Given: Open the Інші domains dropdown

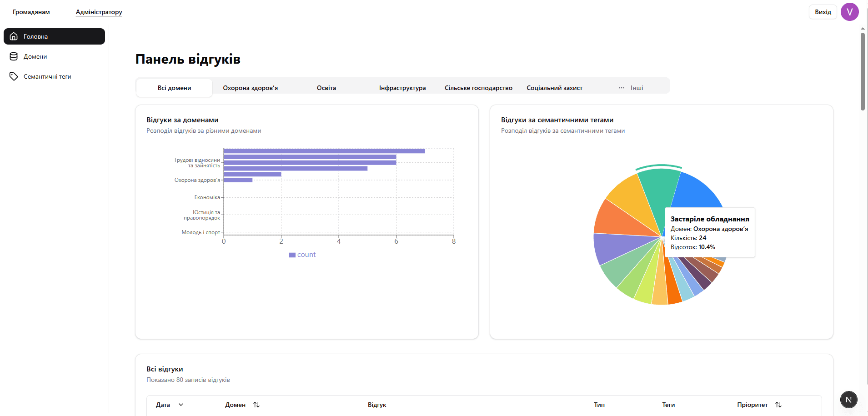Looking at the screenshot, I should [x=636, y=88].
